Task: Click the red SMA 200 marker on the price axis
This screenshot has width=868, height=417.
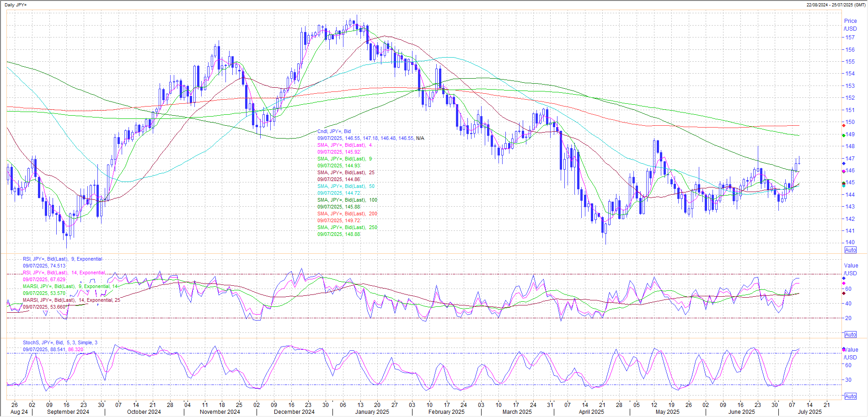Action: pos(844,125)
